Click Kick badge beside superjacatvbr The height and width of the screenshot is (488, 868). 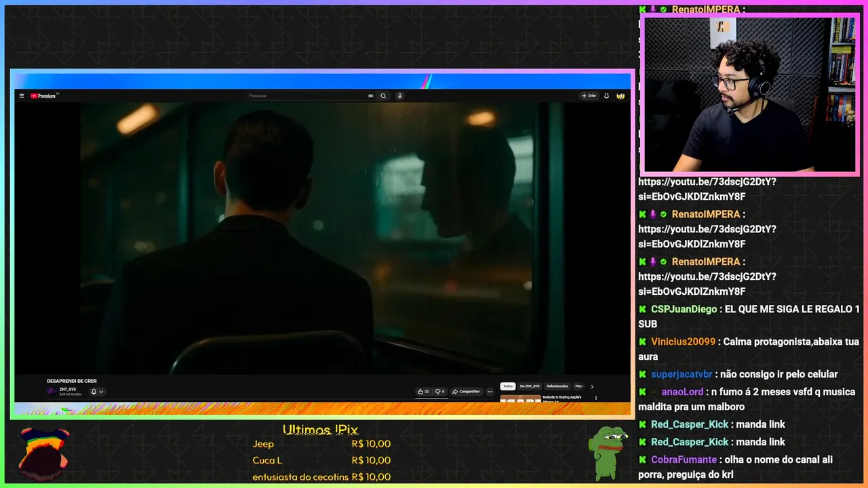[643, 374]
